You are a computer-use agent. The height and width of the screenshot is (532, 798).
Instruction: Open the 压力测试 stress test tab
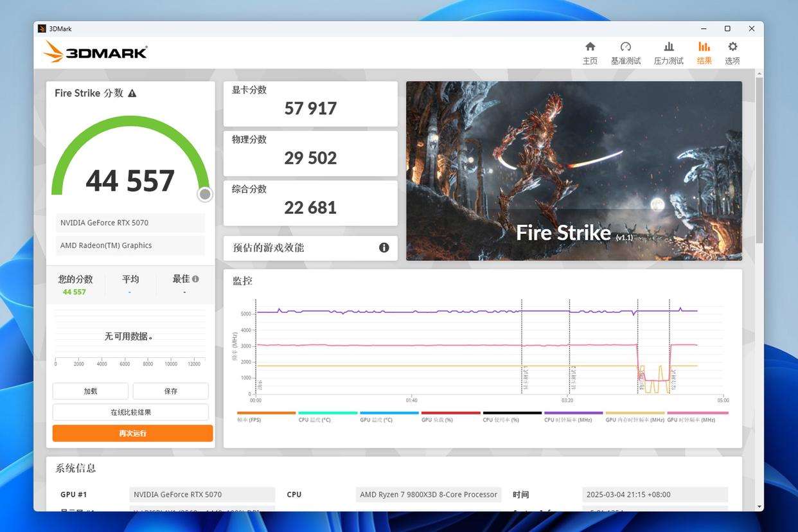coord(668,53)
